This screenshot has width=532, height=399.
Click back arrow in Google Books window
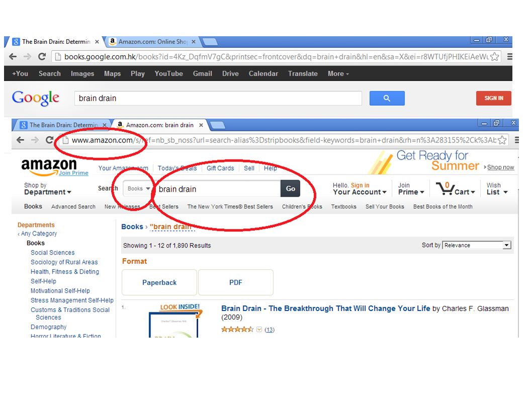click(x=13, y=57)
